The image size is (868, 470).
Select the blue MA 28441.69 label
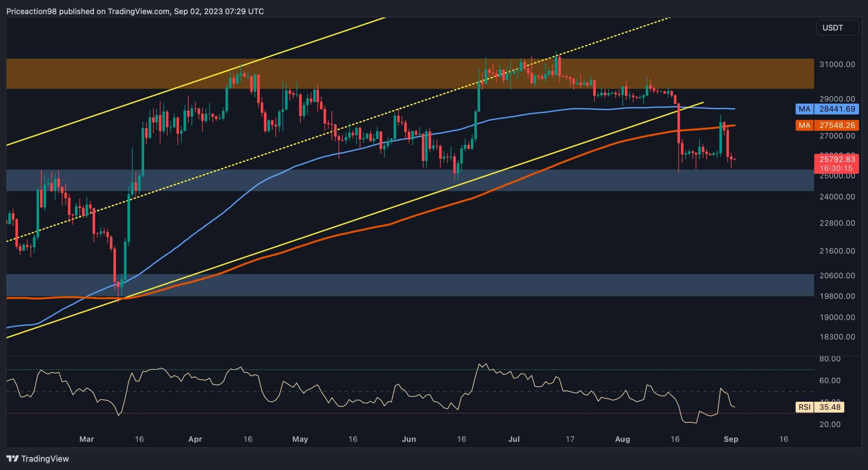click(827, 109)
